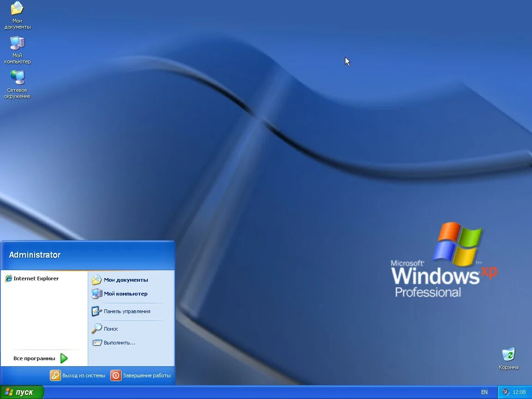Image resolution: width=532 pixels, height=399 pixels.
Task: Select the Мой компьютер desktop icon
Action: [17, 50]
